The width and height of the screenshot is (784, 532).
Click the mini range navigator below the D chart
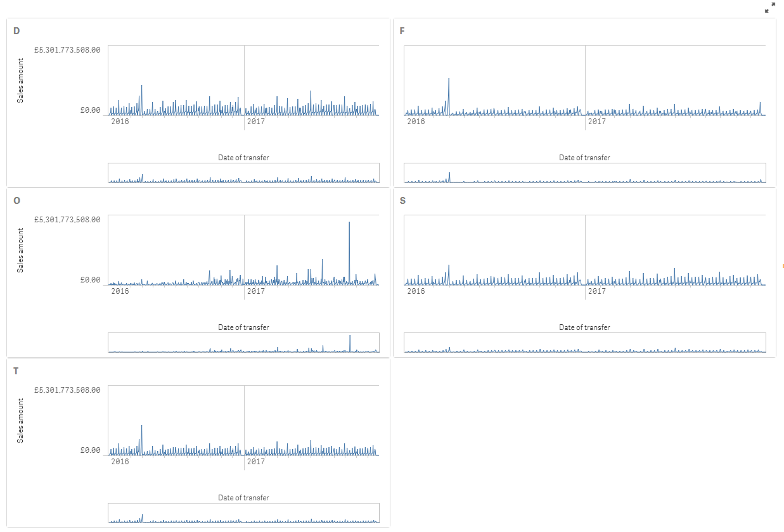point(244,172)
